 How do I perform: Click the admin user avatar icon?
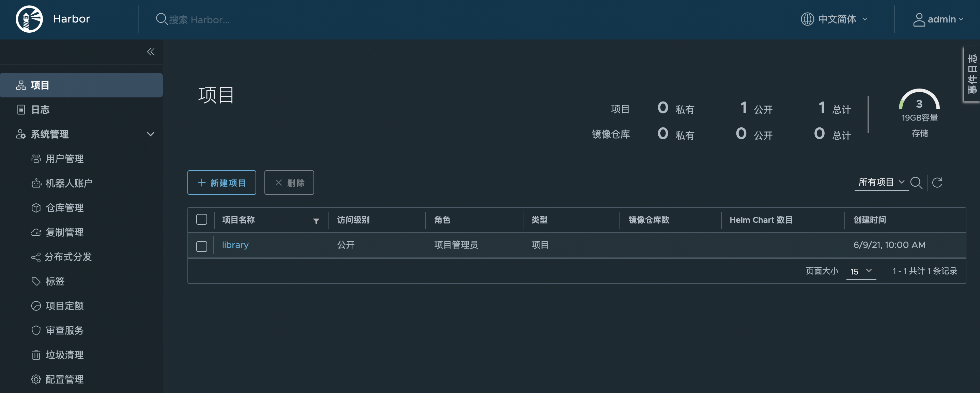click(x=919, y=19)
